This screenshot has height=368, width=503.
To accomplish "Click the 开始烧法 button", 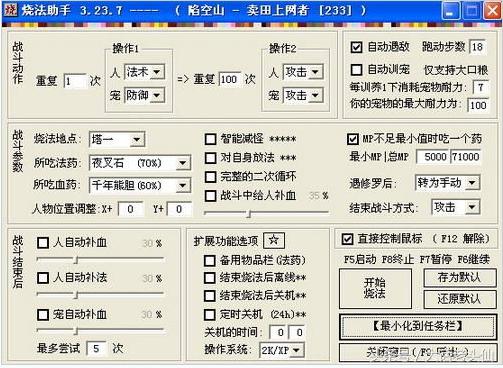I will pyautogui.click(x=375, y=288).
